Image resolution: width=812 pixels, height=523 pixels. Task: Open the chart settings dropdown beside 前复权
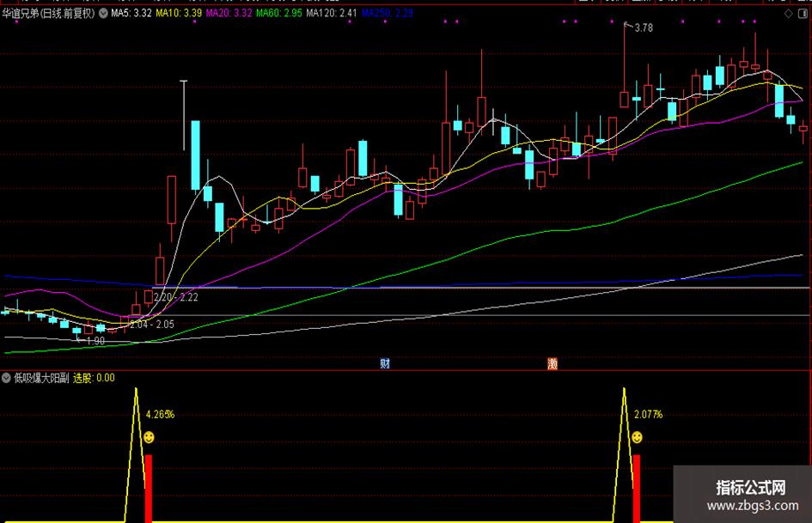pyautogui.click(x=104, y=13)
